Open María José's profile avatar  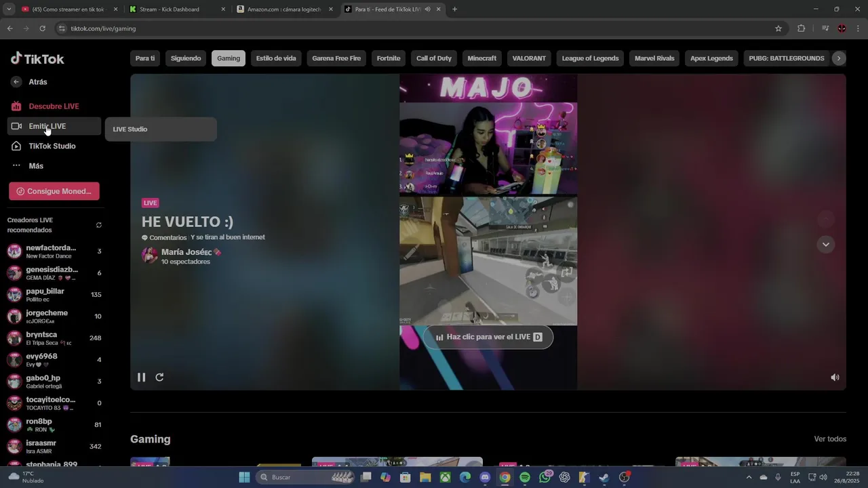coord(149,255)
